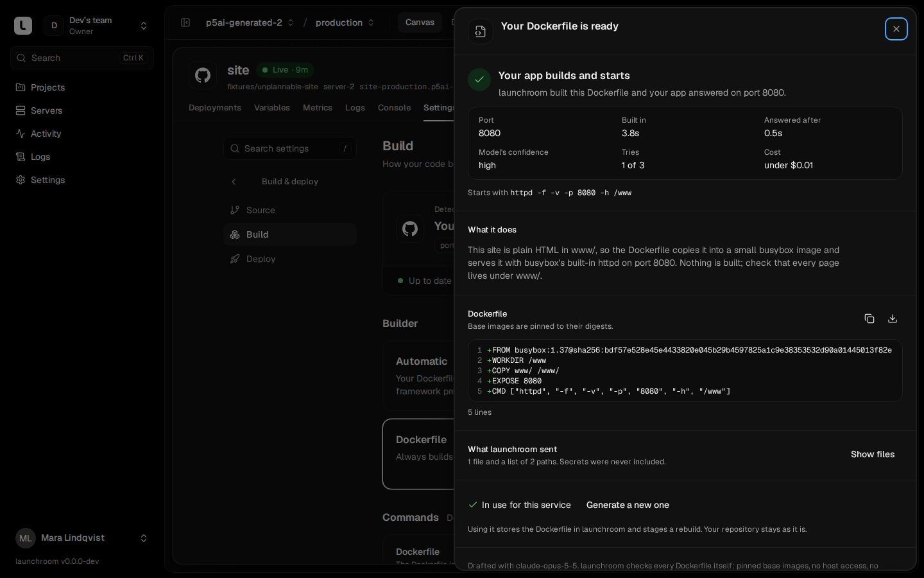Switch to the Deployments tab
The image size is (924, 578).
[x=215, y=108]
